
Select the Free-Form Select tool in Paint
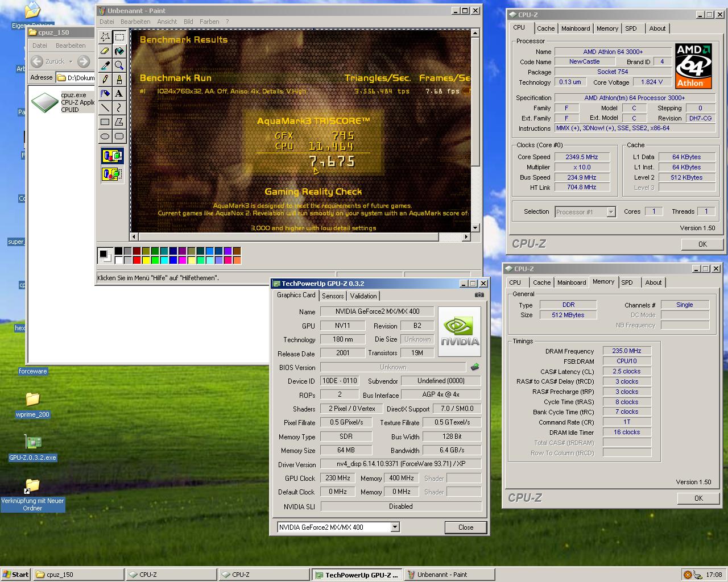(105, 37)
